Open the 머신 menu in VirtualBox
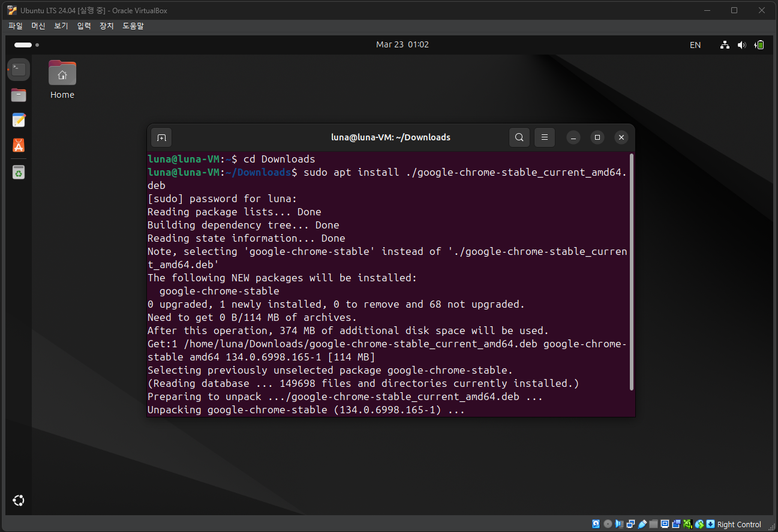This screenshot has height=532, width=778. click(38, 26)
